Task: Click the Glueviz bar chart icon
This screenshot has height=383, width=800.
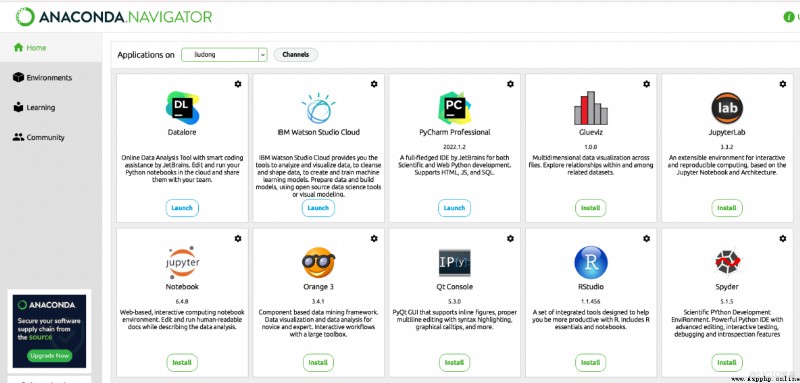Action: 591,108
